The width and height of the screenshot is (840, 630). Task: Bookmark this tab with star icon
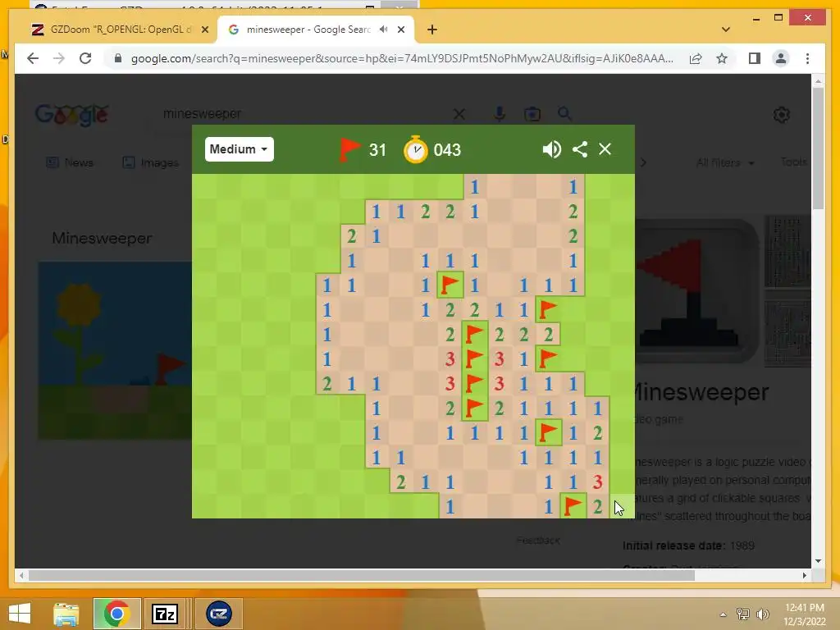point(722,58)
